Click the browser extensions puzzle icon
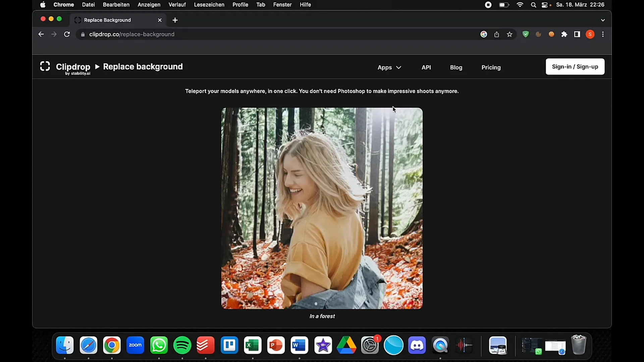The width and height of the screenshot is (644, 362). click(x=565, y=34)
